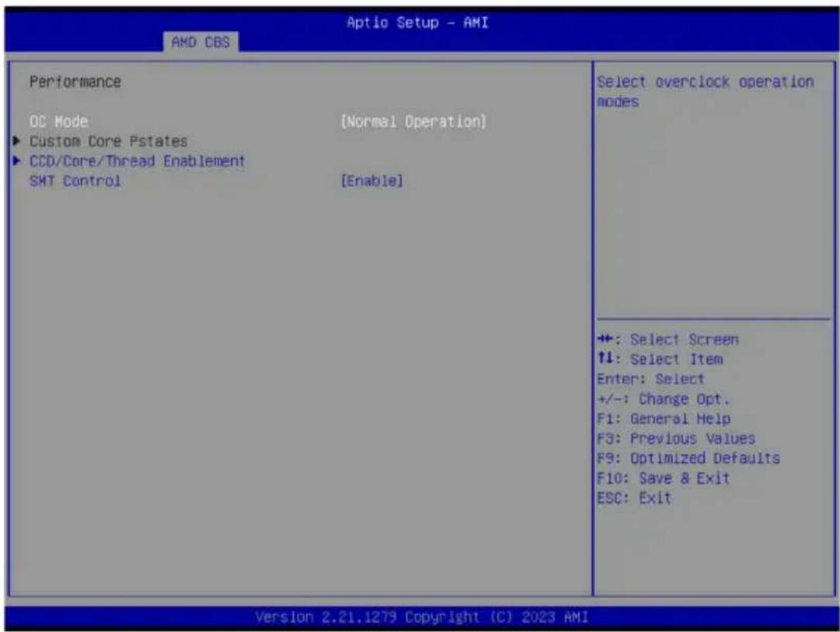Click the F9: Optimized Defaults hint
The height and width of the screenshot is (632, 840).
tap(688, 458)
